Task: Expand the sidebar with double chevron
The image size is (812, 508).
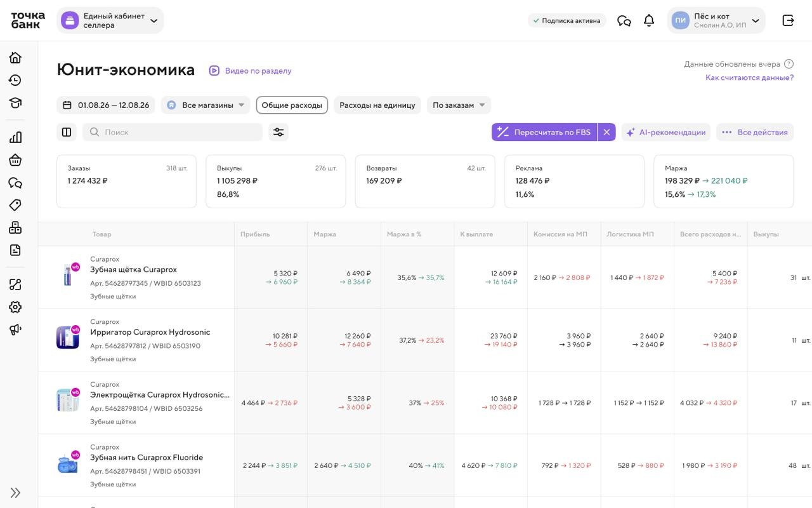Action: (x=15, y=493)
